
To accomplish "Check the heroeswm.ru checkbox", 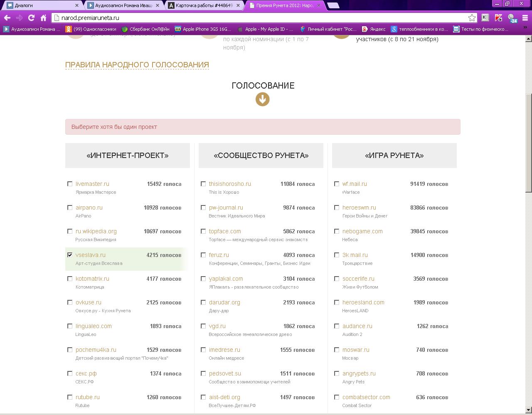I will coord(337,207).
